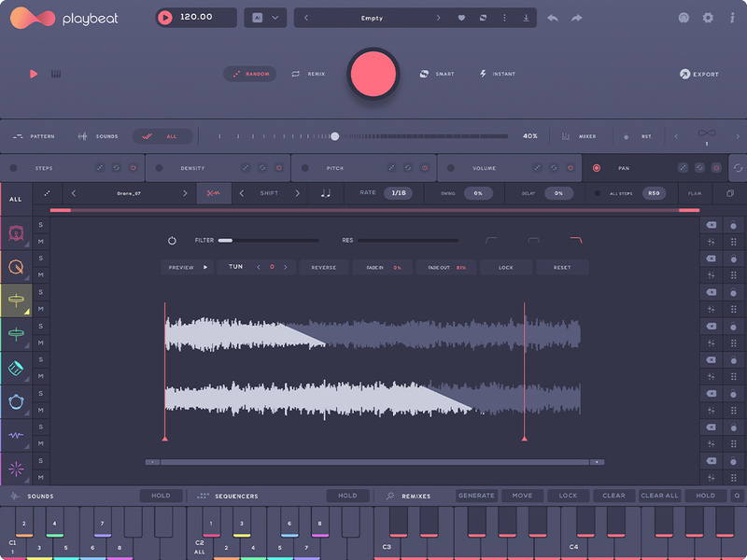Go to the next preset
Viewport: 747px width, 560px height.
438,18
